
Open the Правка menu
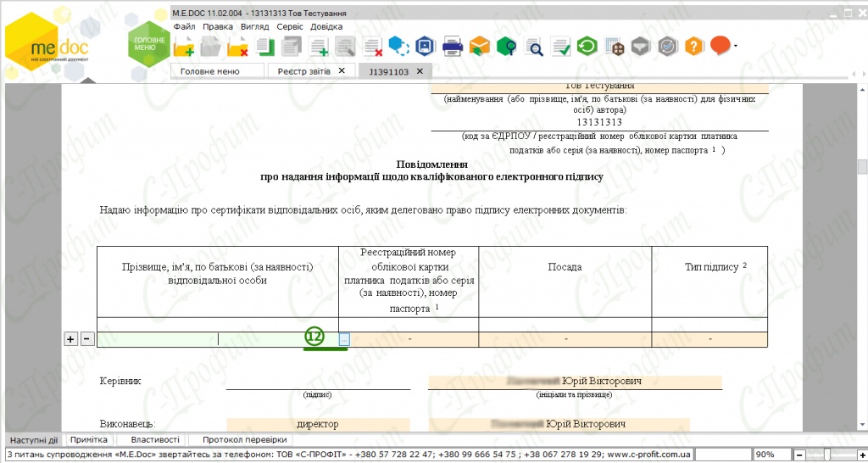tap(218, 26)
